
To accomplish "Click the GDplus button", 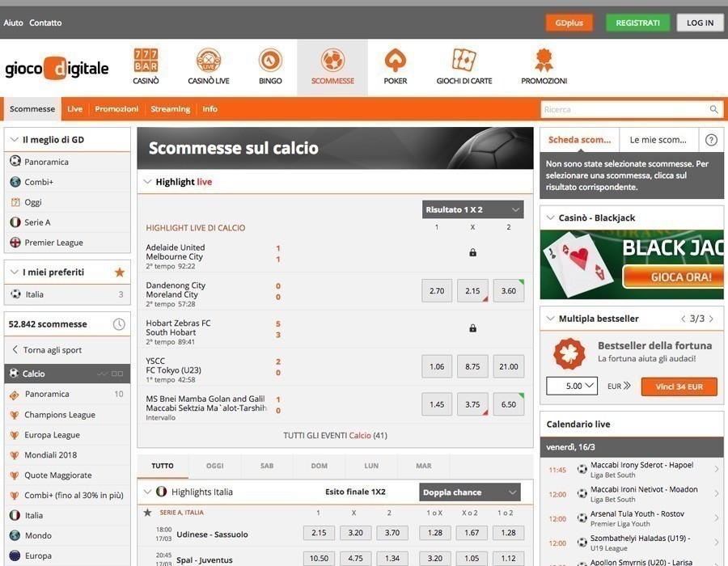I will pyautogui.click(x=569, y=23).
